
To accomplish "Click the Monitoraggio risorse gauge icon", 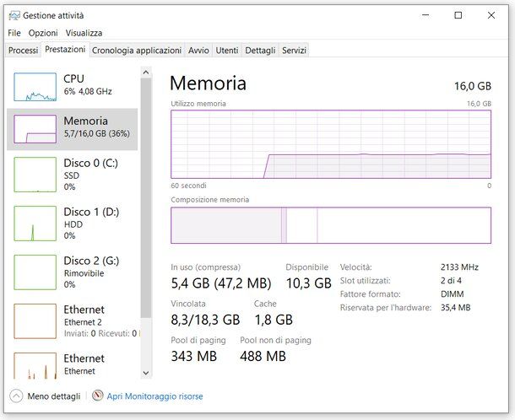I will pyautogui.click(x=97, y=396).
